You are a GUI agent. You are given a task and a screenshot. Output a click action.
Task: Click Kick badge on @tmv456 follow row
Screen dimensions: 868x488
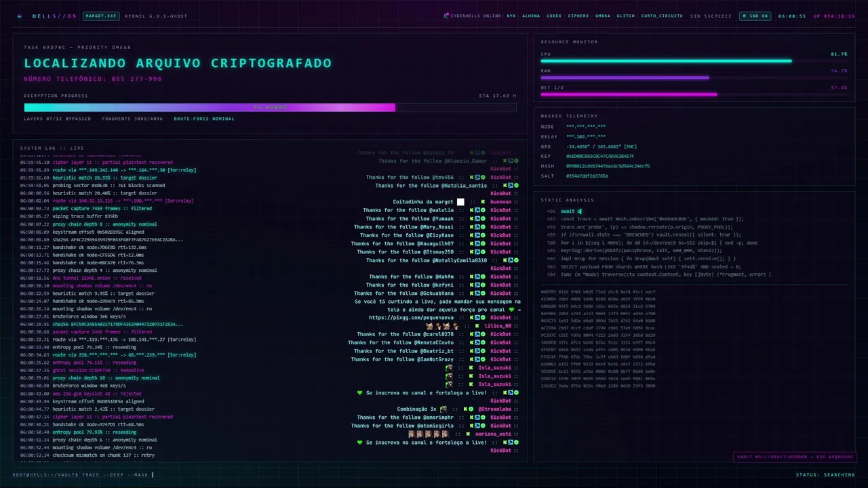coord(472,177)
